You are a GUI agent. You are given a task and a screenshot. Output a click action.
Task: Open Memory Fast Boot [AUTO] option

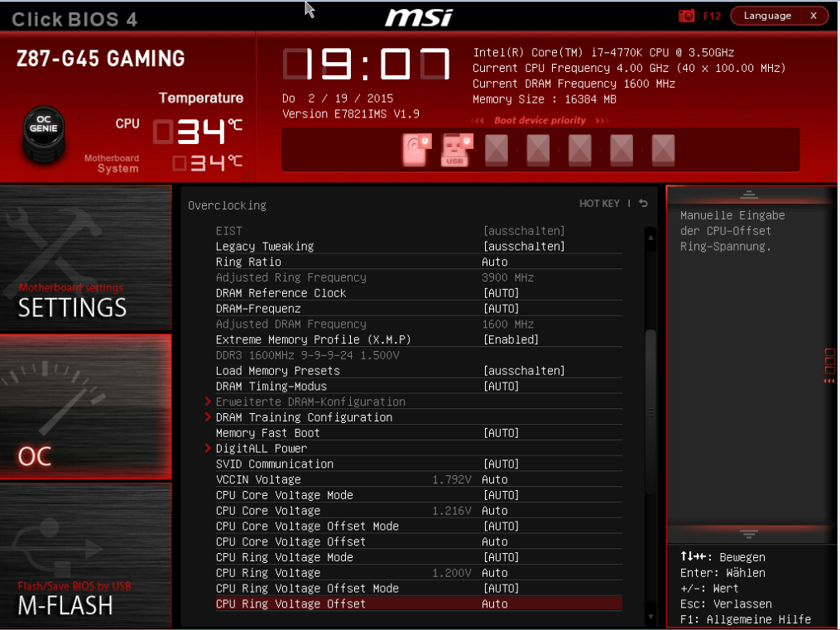pos(501,433)
